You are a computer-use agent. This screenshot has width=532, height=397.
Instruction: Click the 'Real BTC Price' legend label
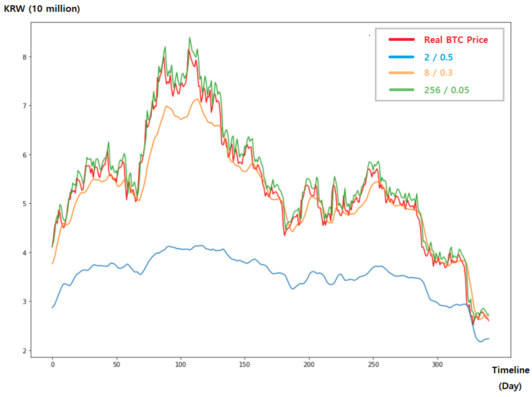click(x=456, y=40)
